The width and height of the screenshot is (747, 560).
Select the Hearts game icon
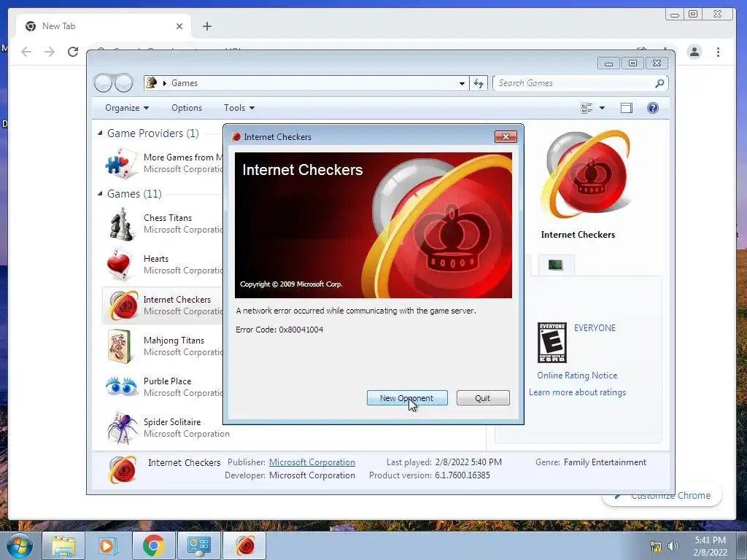pos(119,265)
